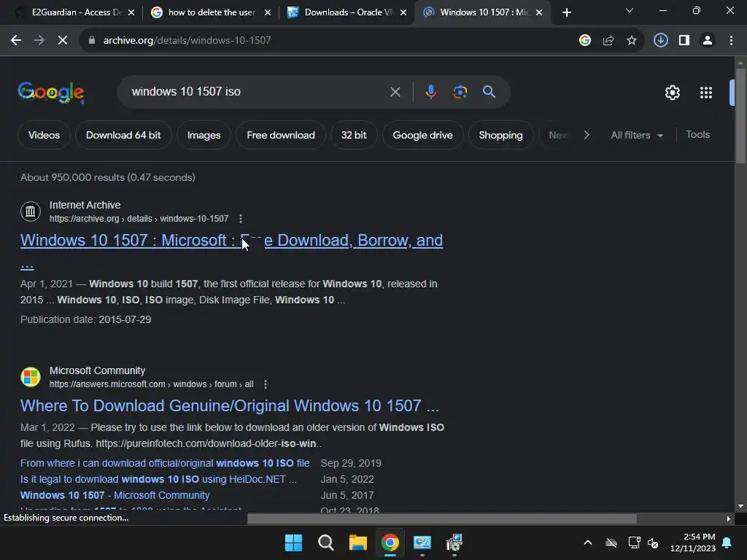Open the taskbar clock and date
Image resolution: width=747 pixels, height=560 pixels.
click(693, 542)
